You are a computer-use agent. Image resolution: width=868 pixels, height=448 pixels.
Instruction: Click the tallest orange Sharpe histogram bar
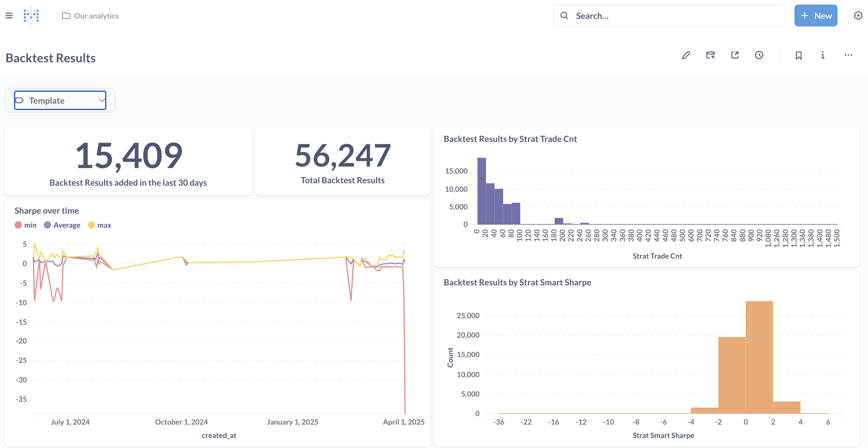tap(759, 357)
